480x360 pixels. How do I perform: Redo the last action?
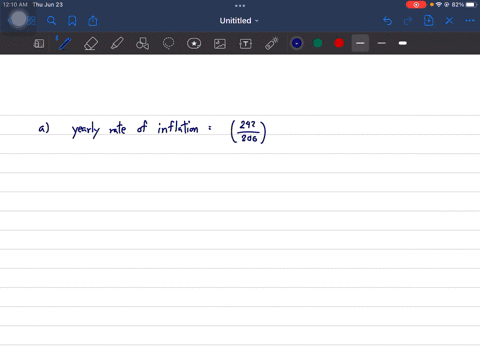pos(408,21)
